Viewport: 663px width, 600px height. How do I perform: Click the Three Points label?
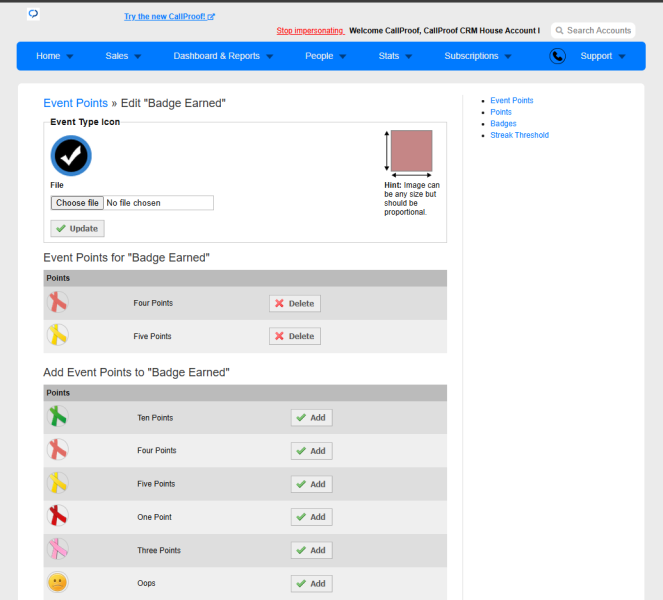click(159, 550)
